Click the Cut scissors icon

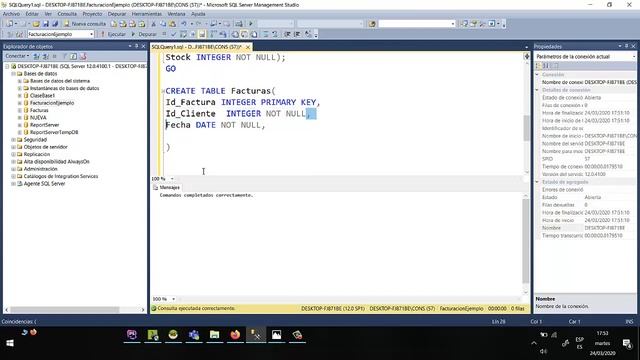(x=153, y=24)
